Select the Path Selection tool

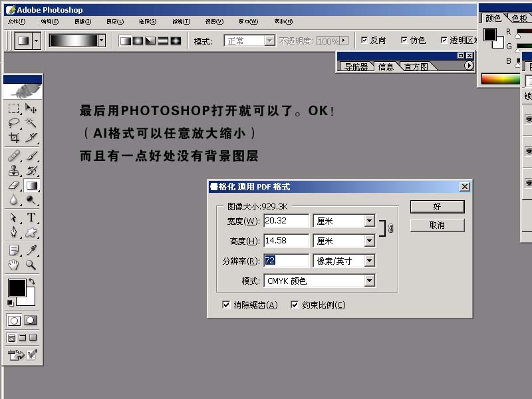pos(13,217)
